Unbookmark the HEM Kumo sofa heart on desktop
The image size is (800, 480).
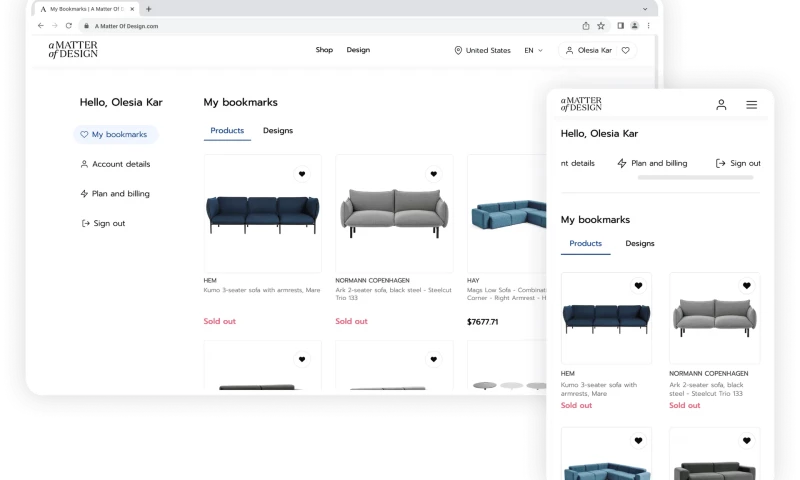click(302, 174)
